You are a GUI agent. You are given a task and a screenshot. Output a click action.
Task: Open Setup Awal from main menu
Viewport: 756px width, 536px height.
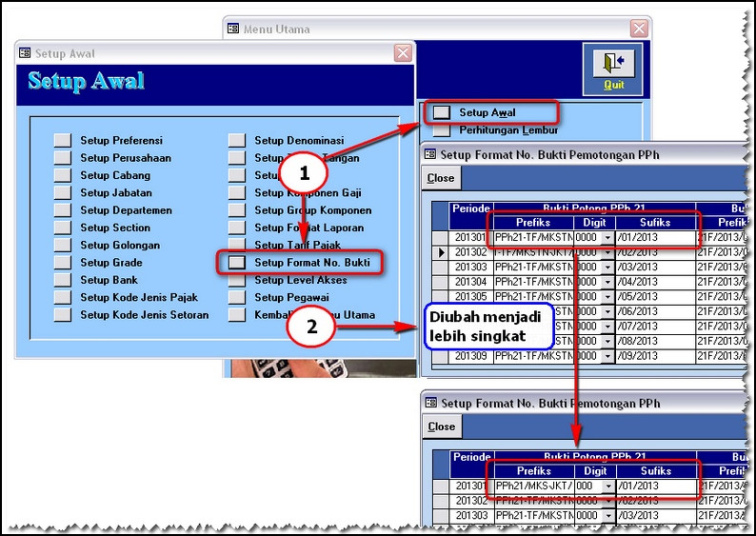[441, 112]
